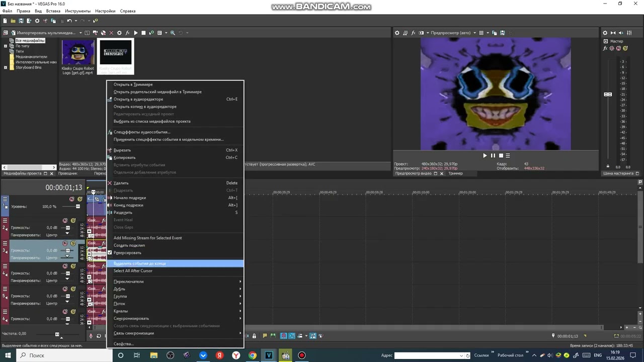644x362 pixels.
Task: Pause the video preview
Action: (x=493, y=155)
